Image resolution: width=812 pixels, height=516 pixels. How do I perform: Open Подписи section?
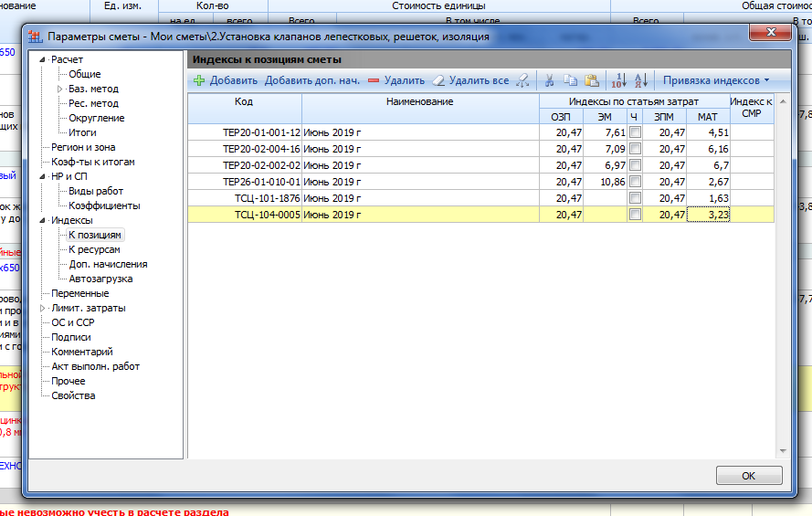pyautogui.click(x=71, y=337)
